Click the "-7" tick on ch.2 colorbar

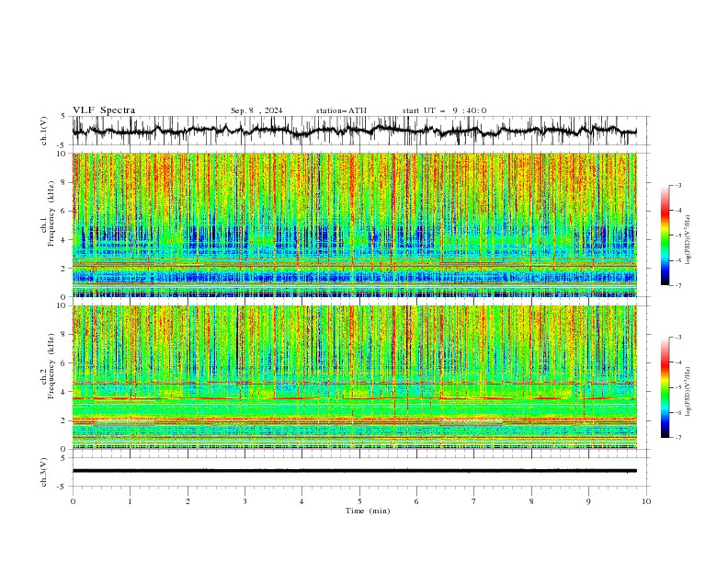[677, 438]
